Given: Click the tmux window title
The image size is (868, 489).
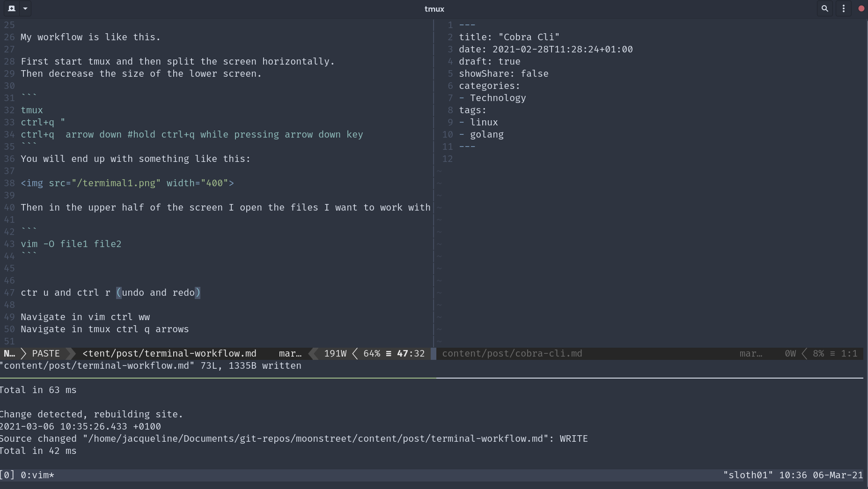Looking at the screenshot, I should [434, 9].
